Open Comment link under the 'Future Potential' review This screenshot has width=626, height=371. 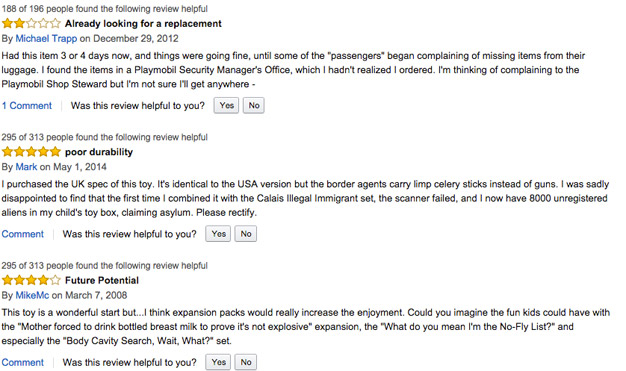pos(23,363)
